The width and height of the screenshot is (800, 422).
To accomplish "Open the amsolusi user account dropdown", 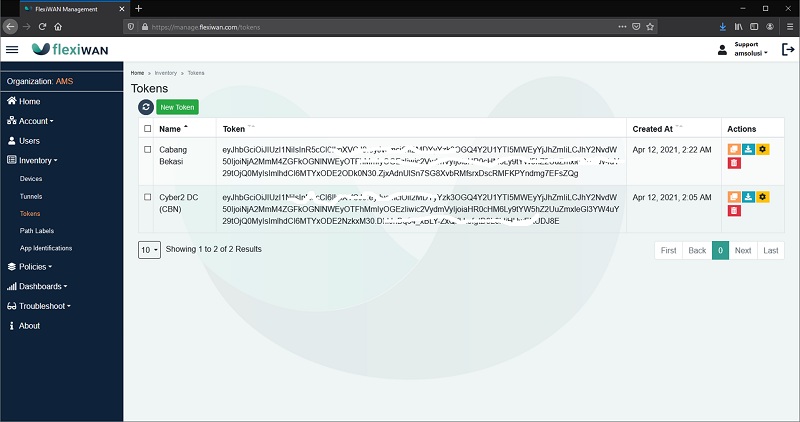I will 745,49.
